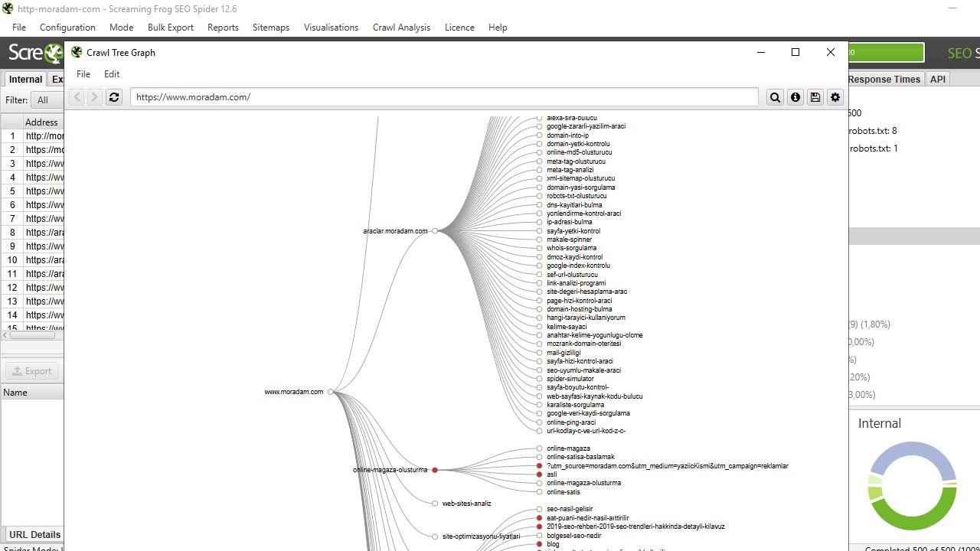The width and height of the screenshot is (980, 551).
Task: Click the red utm_source campaign node
Action: [x=540, y=466]
